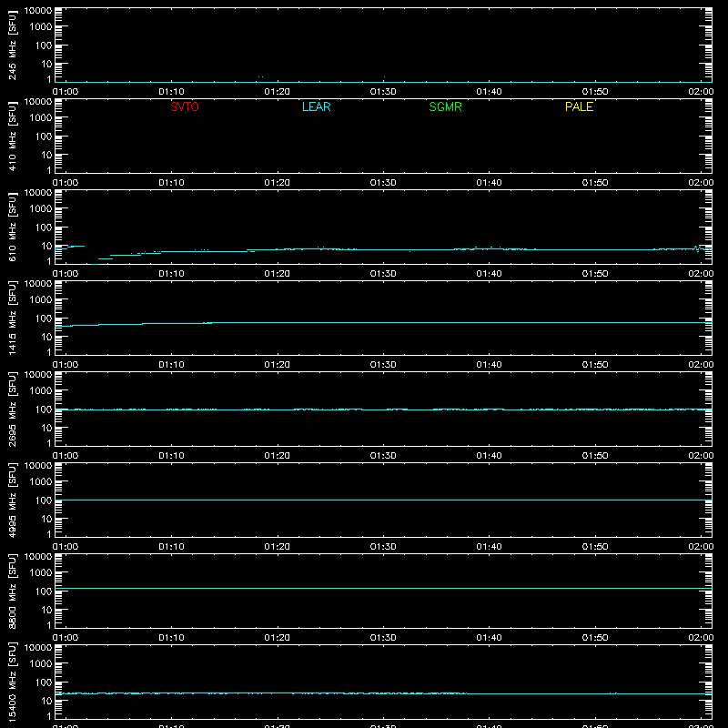Click the 10 tick on the 15400 MHz plot

[x=46, y=701]
